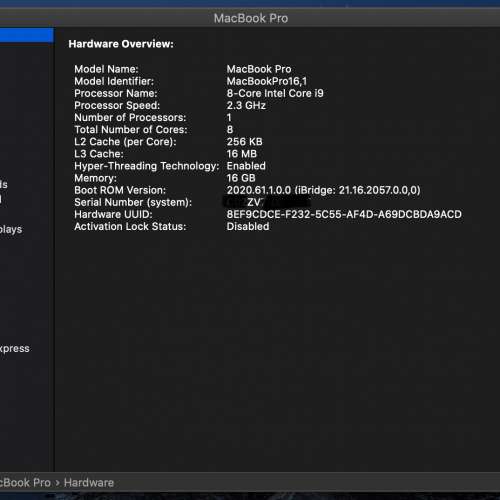
Task: Click the 'Hardware Overview:' heading
Action: [x=121, y=44]
